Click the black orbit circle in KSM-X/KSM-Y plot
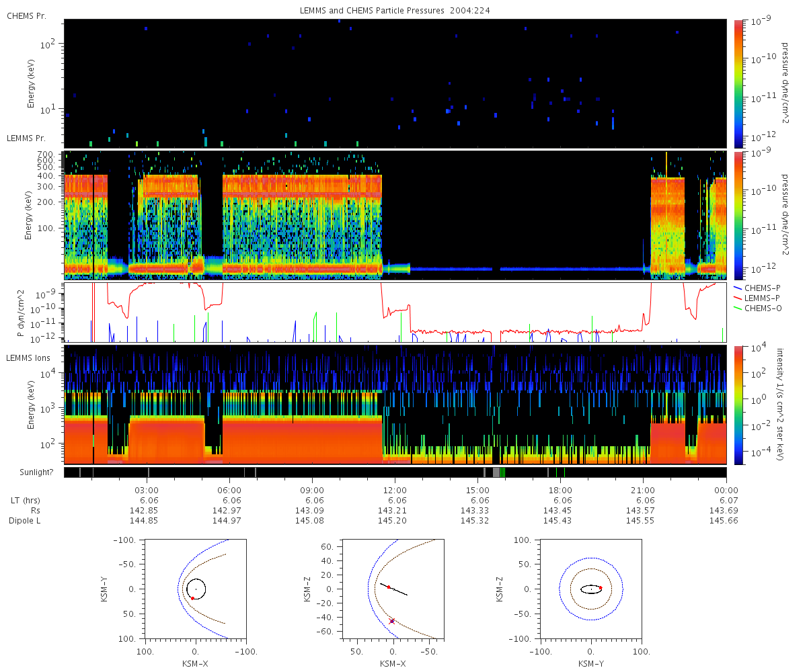Image resolution: width=807 pixels, height=672 pixels. point(196,589)
